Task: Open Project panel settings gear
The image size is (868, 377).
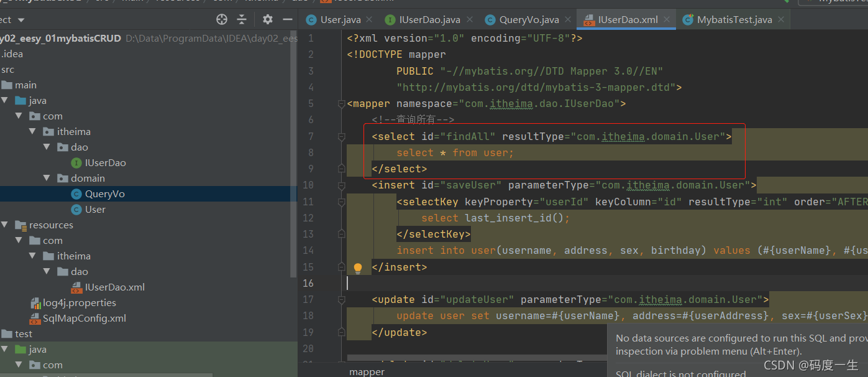Action: [268, 19]
